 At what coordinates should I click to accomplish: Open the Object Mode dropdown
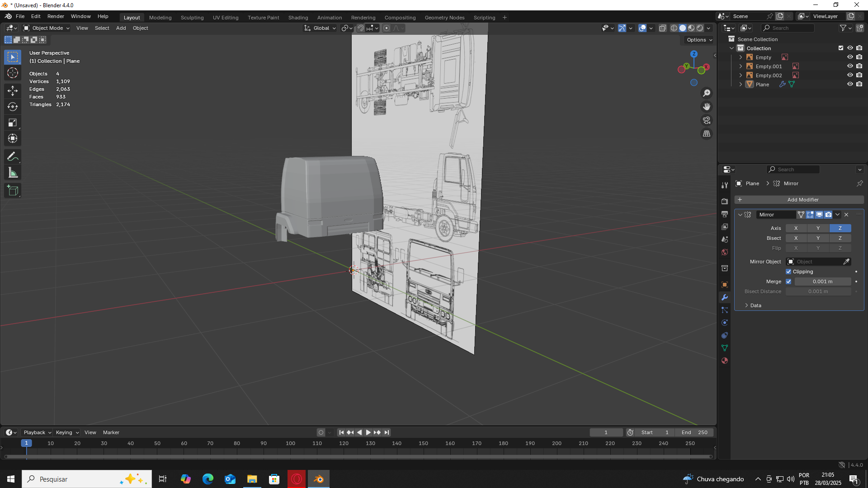click(47, 28)
